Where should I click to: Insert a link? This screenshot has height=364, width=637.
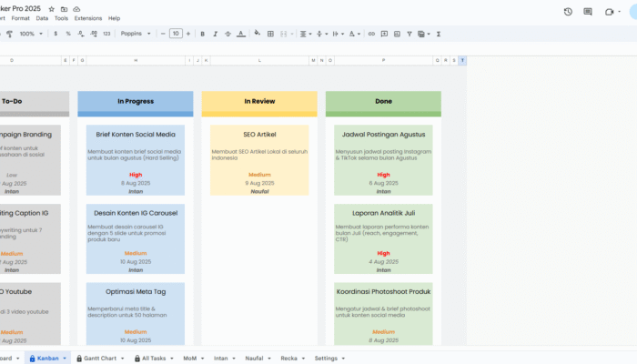point(371,34)
